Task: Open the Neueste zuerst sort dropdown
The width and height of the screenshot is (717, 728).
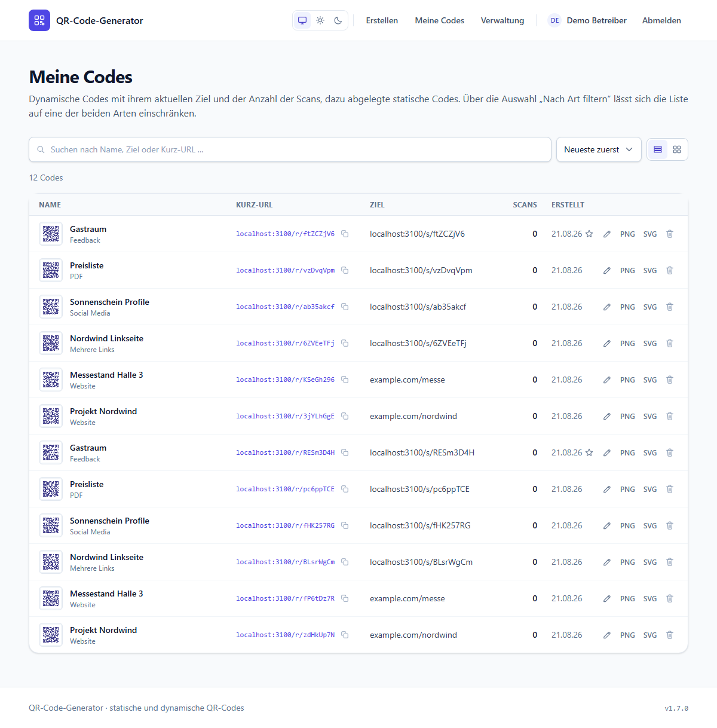Action: pos(599,149)
